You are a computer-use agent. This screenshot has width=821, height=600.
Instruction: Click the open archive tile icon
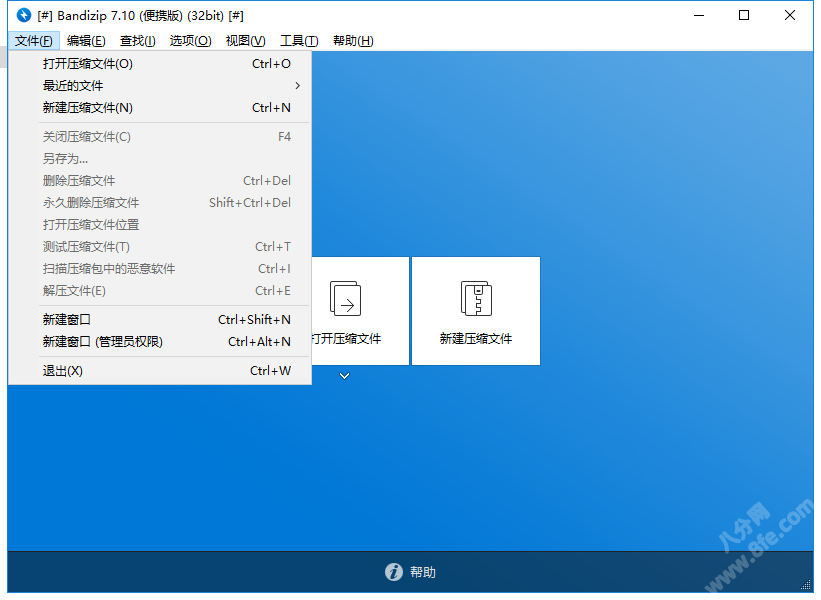(346, 298)
